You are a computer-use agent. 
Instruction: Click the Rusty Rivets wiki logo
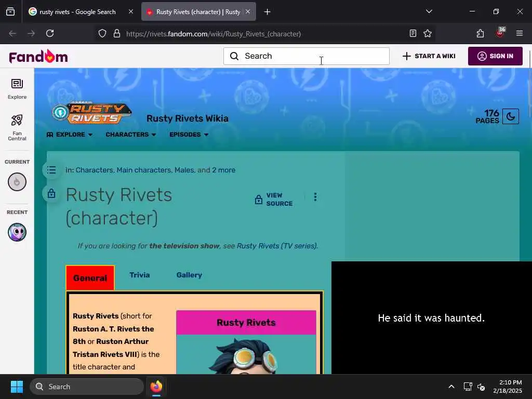click(91, 112)
